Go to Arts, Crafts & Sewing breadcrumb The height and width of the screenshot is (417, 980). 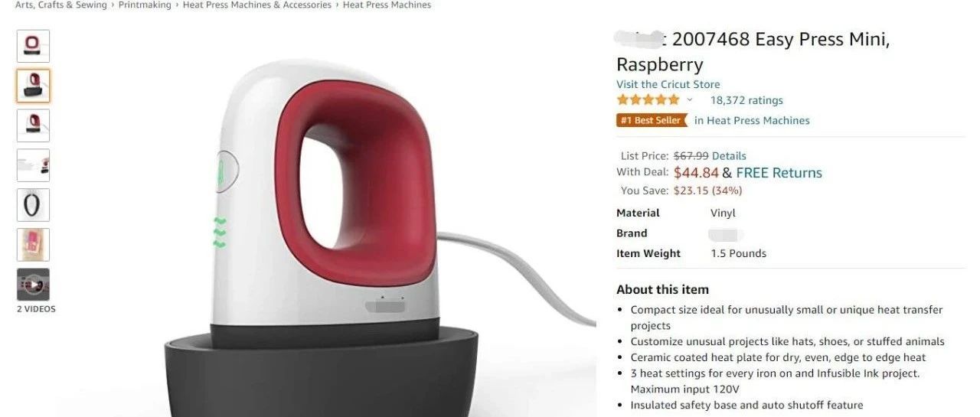61,5
